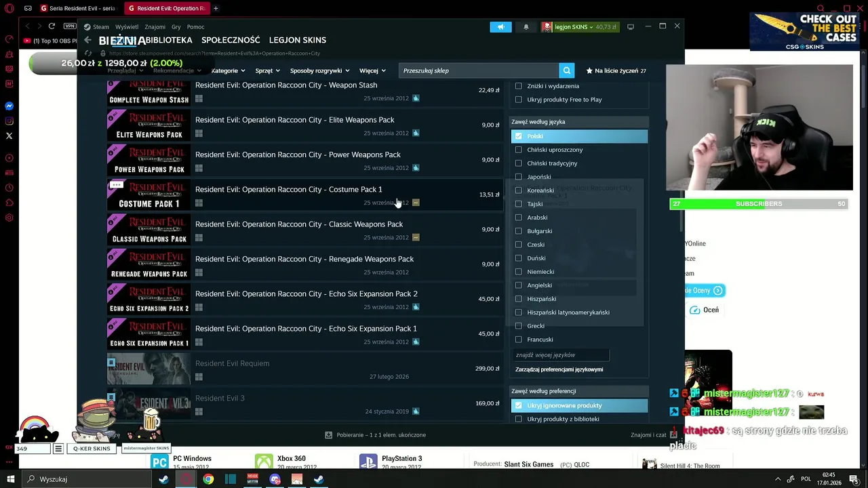Click the browser reload button
Screen dimensions: 868x488
(x=52, y=26)
